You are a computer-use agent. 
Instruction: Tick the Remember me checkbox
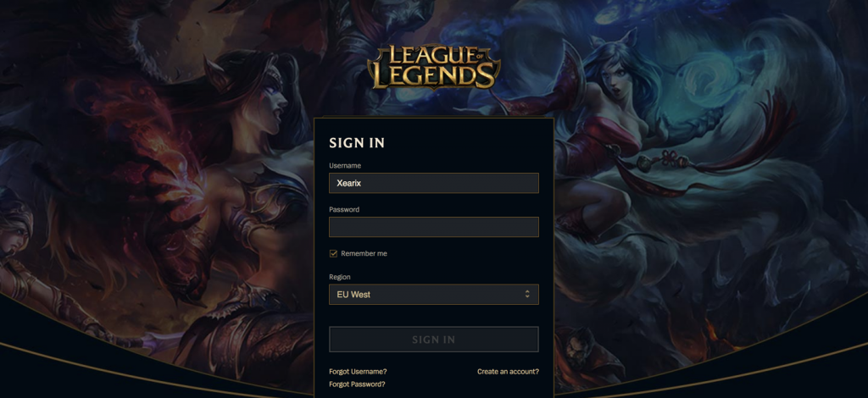click(x=333, y=254)
